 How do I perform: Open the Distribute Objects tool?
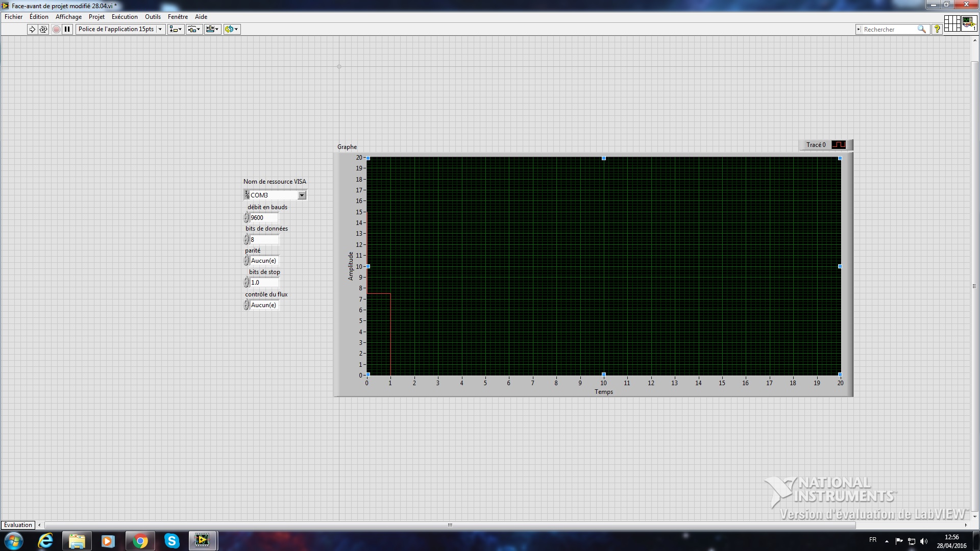(194, 29)
